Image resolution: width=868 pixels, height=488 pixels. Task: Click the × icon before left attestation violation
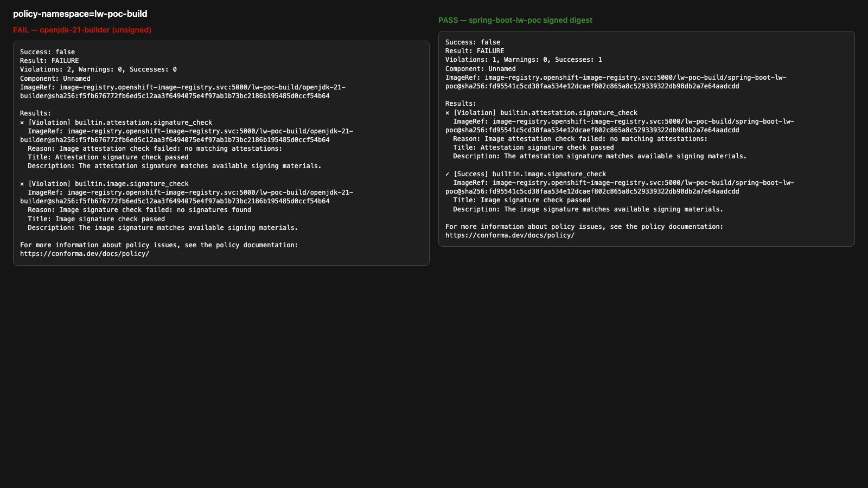point(22,123)
